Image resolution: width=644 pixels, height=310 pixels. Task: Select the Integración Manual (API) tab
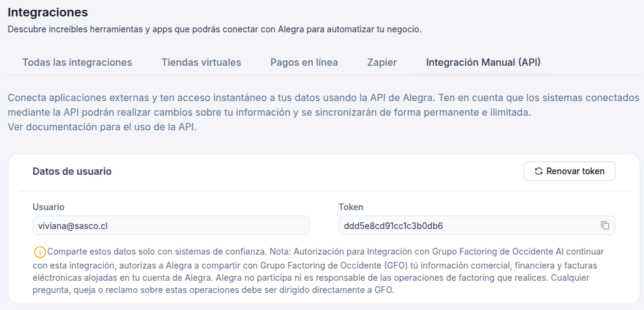483,63
